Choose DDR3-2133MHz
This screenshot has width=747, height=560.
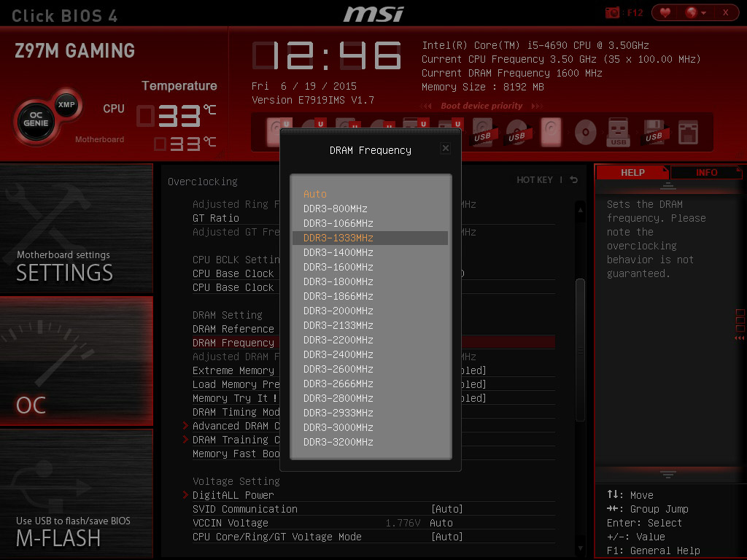tap(370, 325)
